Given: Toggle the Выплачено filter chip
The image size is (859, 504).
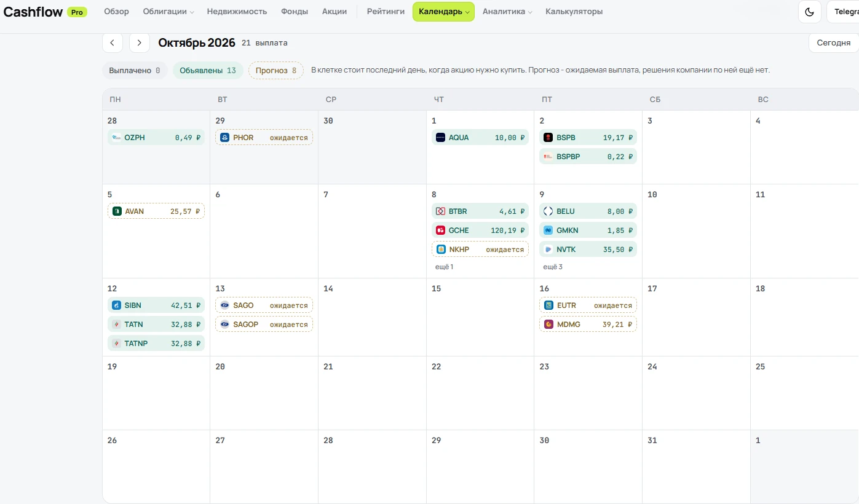Looking at the screenshot, I should tap(135, 71).
